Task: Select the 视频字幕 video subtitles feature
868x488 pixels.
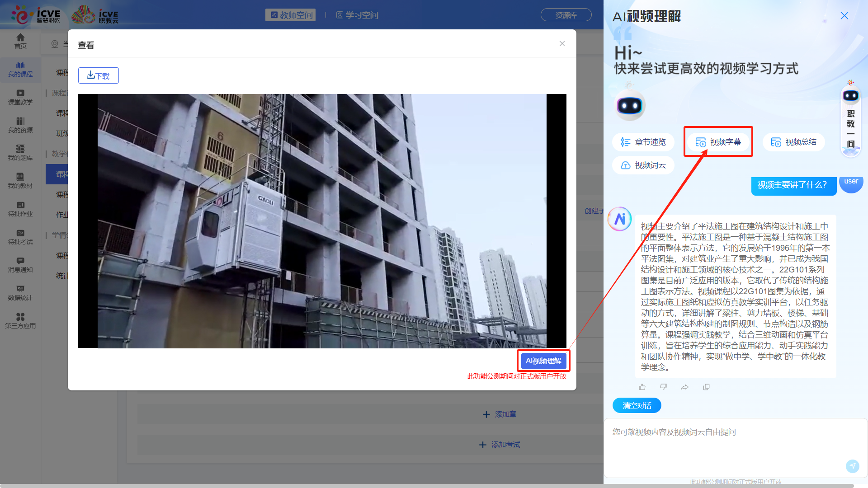Action: 718,141
